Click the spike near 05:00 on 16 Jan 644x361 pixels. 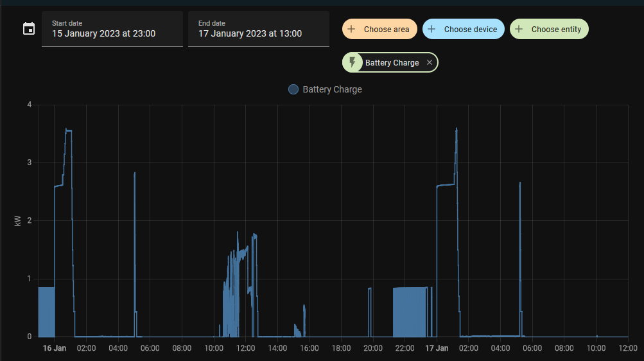[x=135, y=173]
